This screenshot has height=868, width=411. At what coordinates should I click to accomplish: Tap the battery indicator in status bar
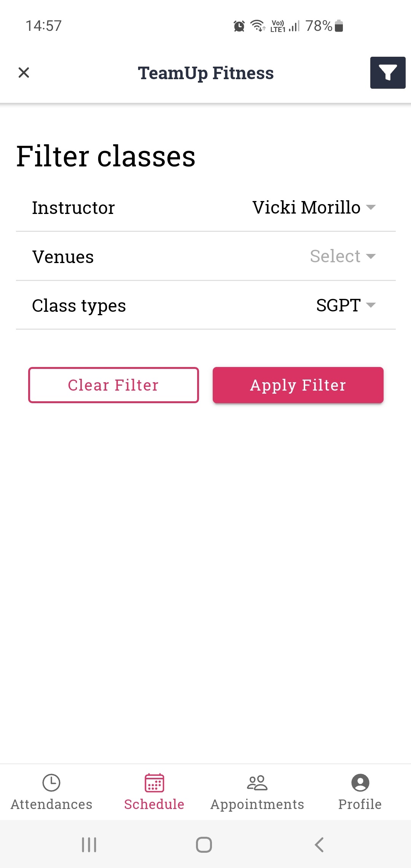[x=339, y=26]
